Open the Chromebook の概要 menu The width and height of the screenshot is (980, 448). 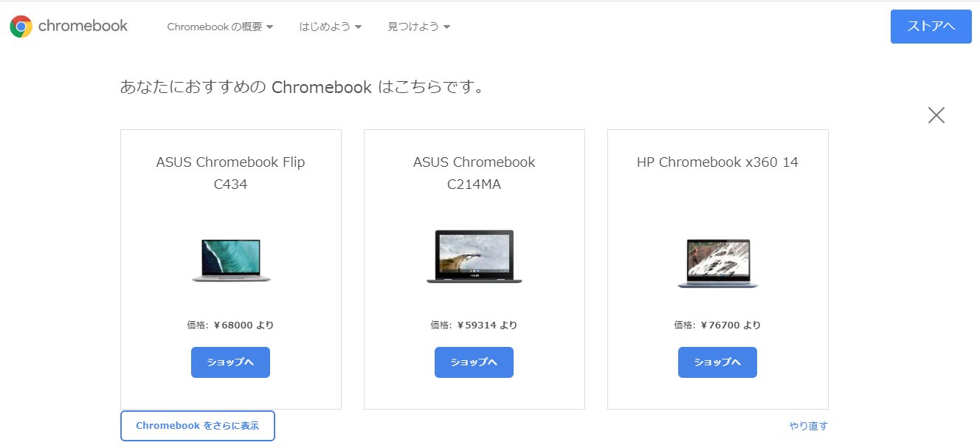pyautogui.click(x=214, y=27)
